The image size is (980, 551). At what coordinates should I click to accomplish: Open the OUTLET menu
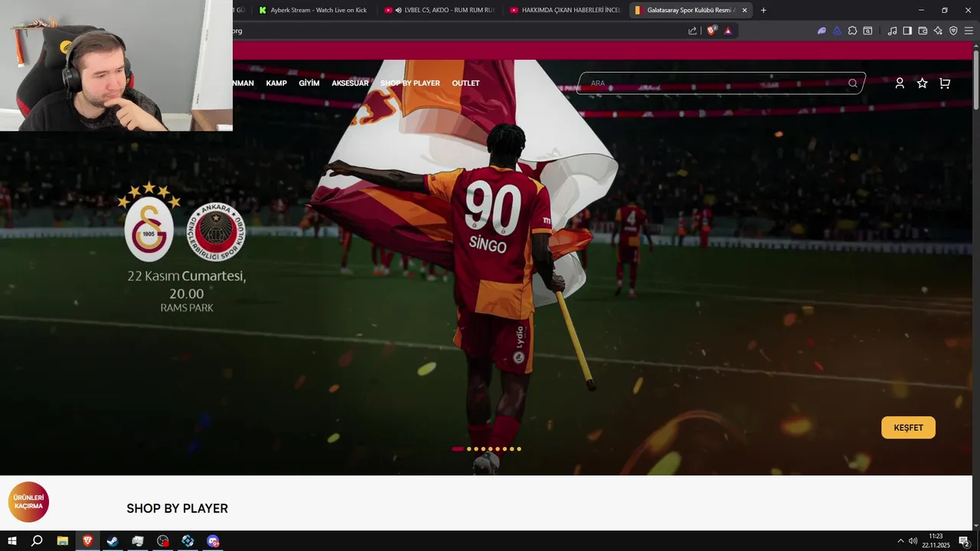click(x=465, y=83)
